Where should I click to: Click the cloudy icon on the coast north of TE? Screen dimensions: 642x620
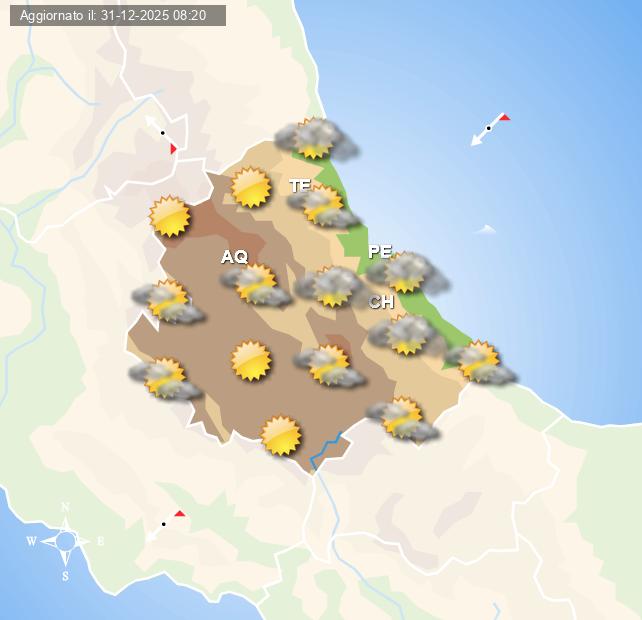(316, 140)
